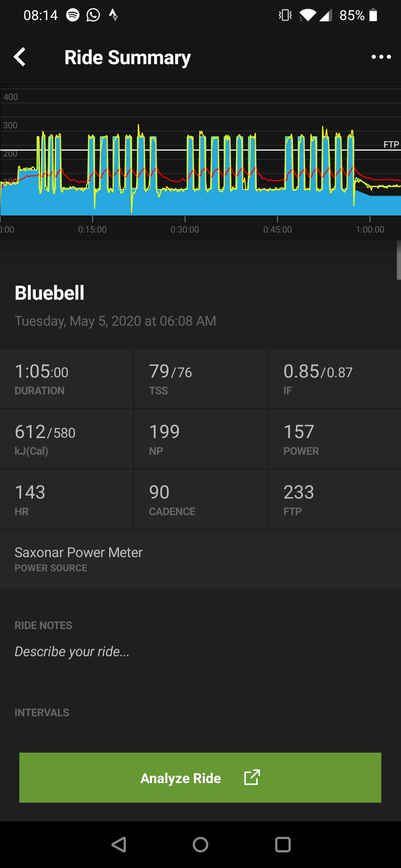Click the scrollbar handle on right edge
The width and height of the screenshot is (401, 868).
click(x=399, y=260)
